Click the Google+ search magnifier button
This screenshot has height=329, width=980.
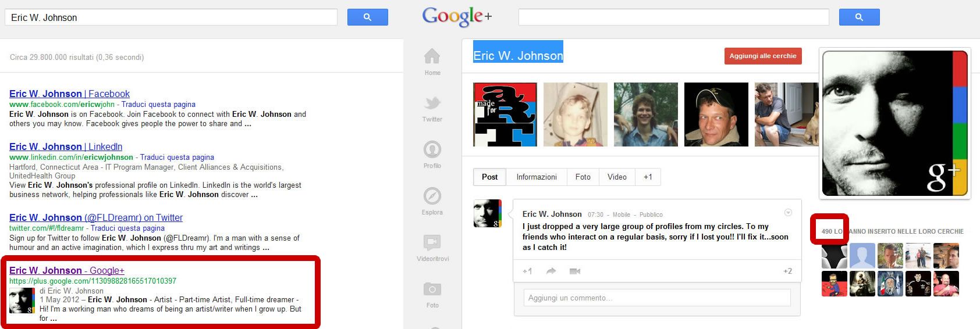tap(859, 17)
